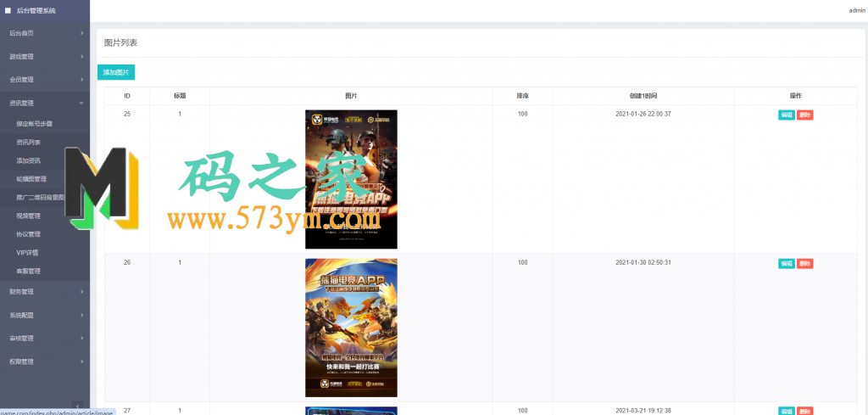Click date 2021-01-30 02:50:31
This screenshot has height=415, width=868.
point(643,262)
